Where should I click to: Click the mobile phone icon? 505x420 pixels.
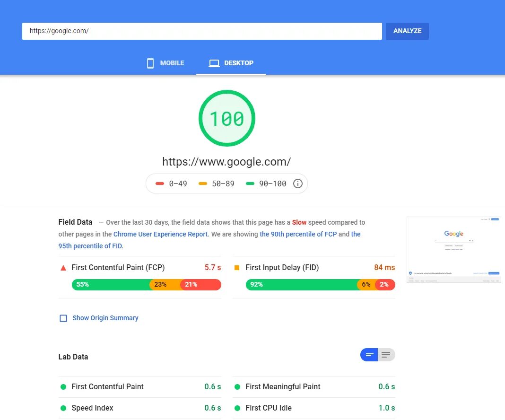(x=150, y=63)
